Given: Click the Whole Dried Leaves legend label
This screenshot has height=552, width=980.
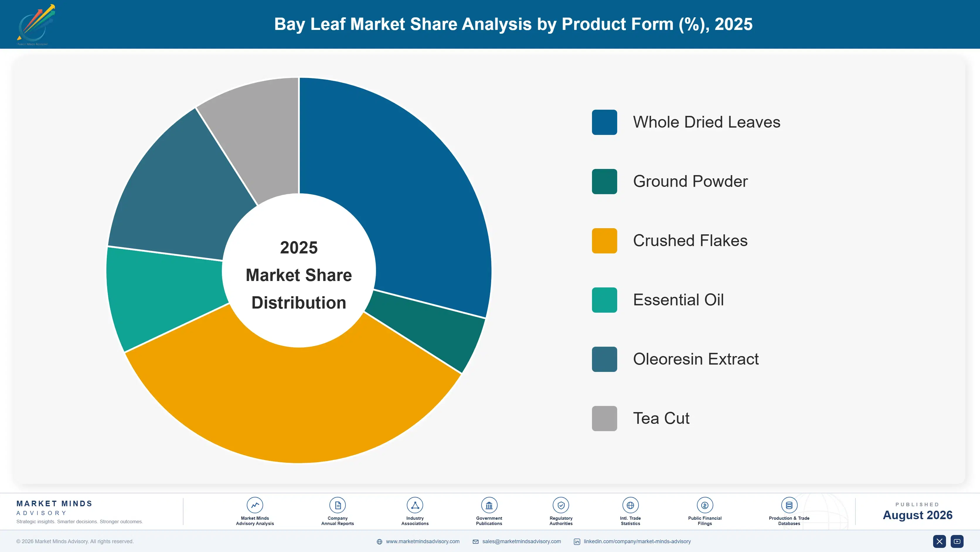Looking at the screenshot, I should pyautogui.click(x=707, y=122).
